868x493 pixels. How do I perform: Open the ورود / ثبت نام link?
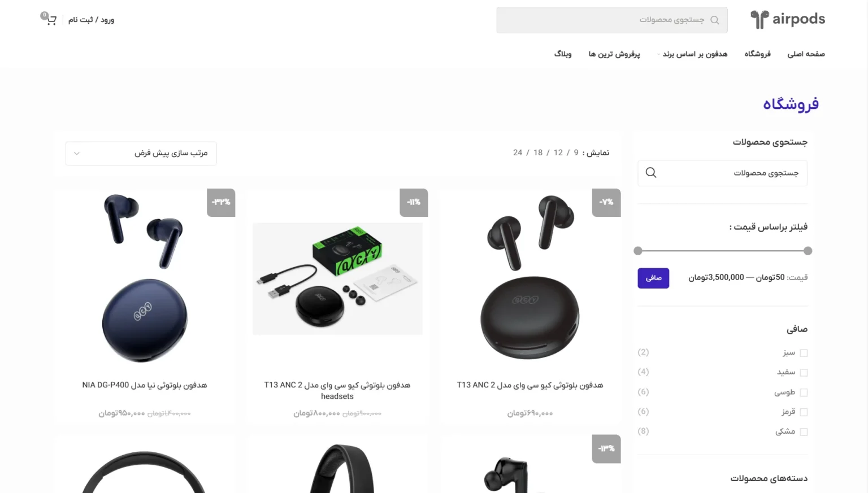[92, 20]
